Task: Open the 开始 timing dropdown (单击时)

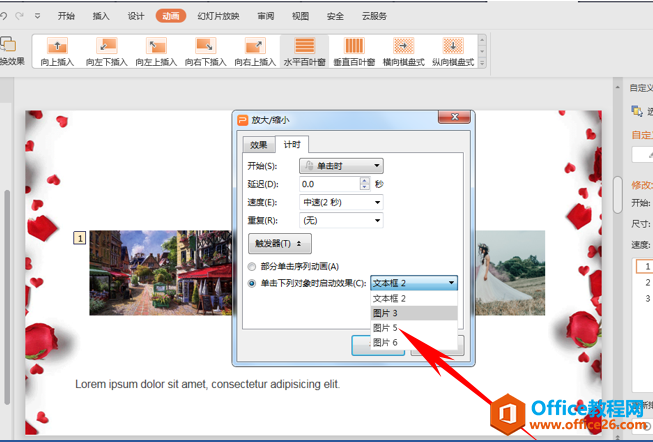Action: point(341,166)
